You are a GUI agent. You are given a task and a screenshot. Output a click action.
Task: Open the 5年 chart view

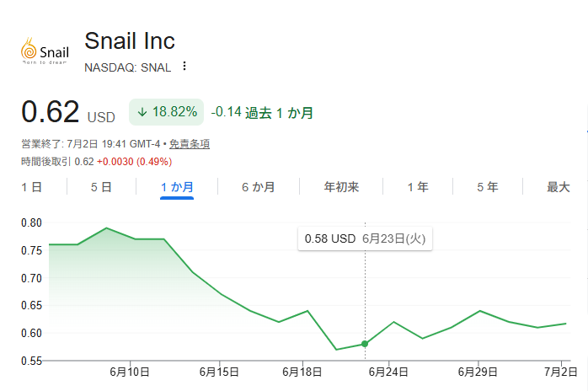(488, 187)
